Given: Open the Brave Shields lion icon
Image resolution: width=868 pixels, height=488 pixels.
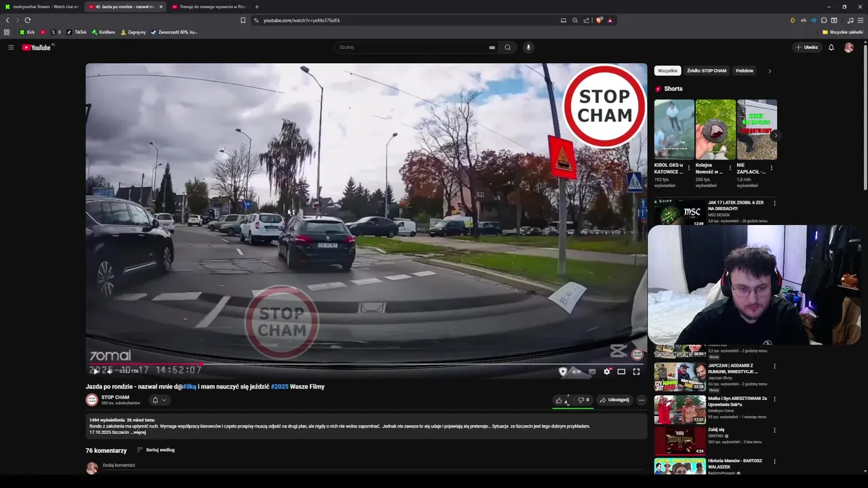Looking at the screenshot, I should coord(599,20).
